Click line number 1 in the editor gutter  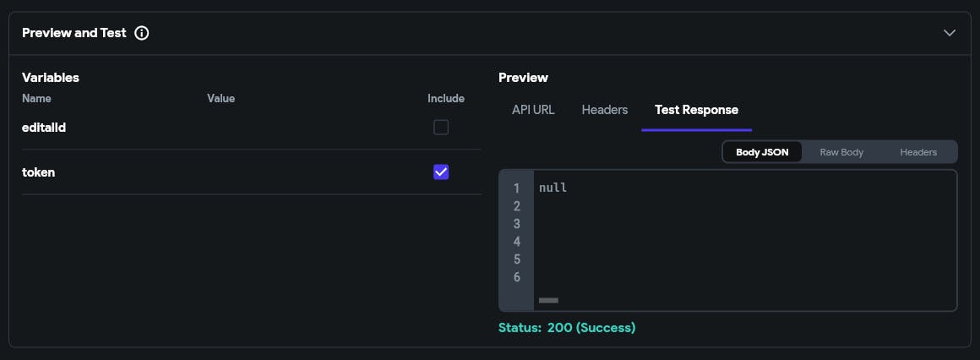516,188
